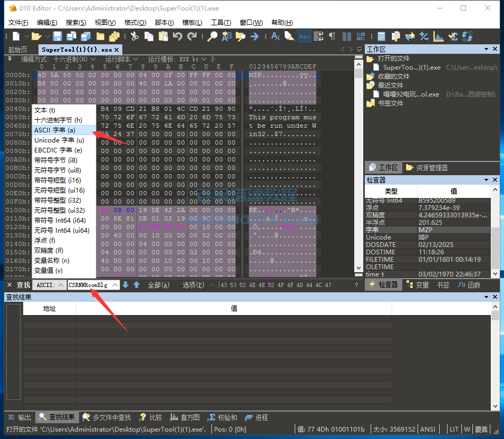The height and width of the screenshot is (439, 504).
Task: Expand the 运行脚本 dropdown
Action: click(121, 59)
